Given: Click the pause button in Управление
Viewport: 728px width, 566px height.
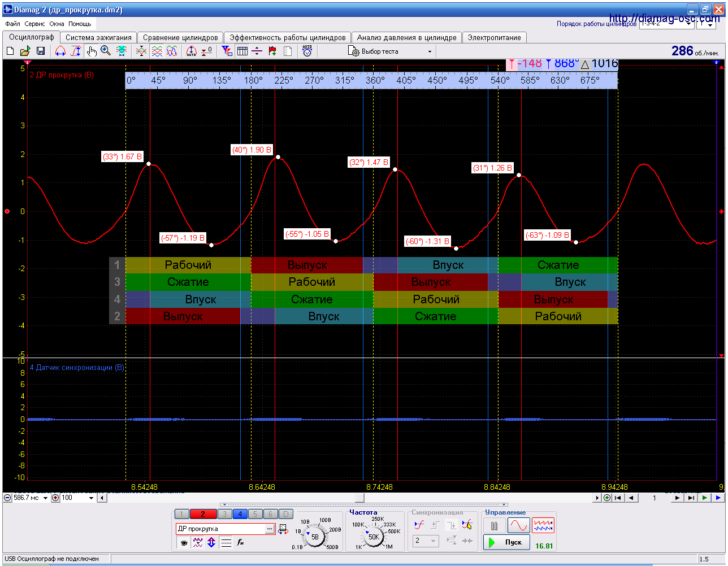Looking at the screenshot, I should pos(495,526).
